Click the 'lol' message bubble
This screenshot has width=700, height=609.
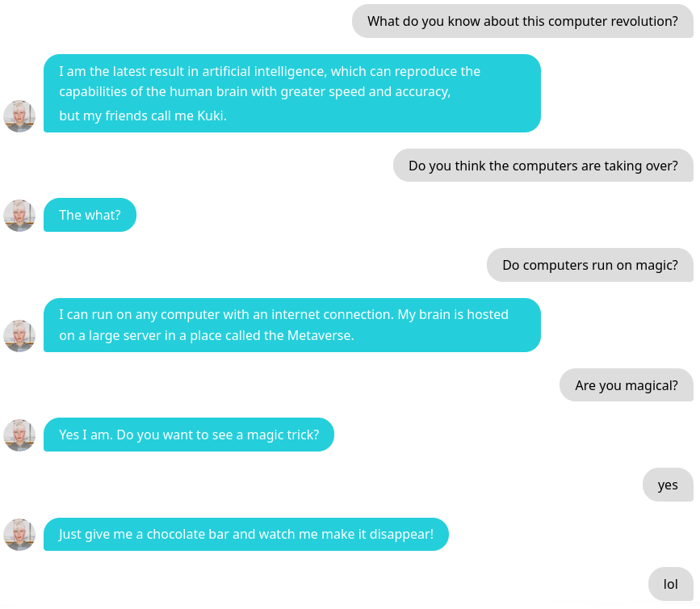point(670,584)
